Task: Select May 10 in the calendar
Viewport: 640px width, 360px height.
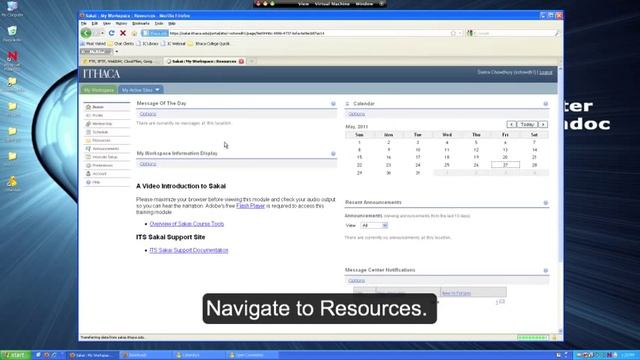Action: tap(418, 150)
